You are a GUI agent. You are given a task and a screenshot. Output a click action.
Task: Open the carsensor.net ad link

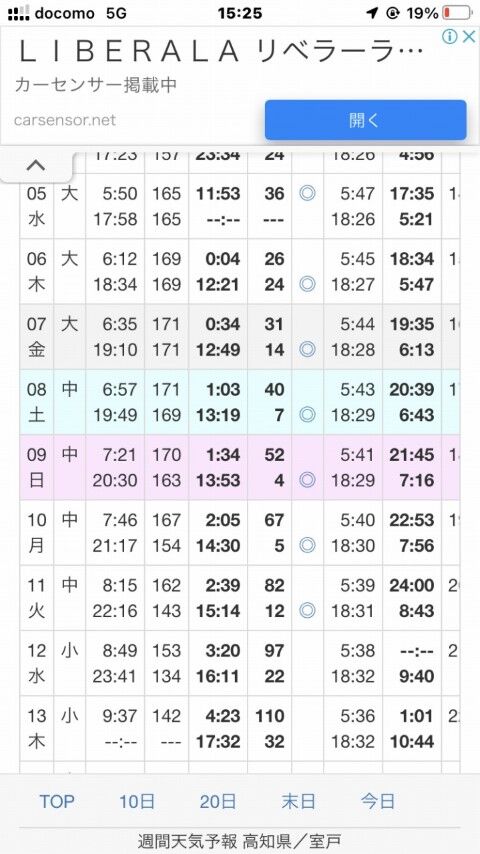click(65, 120)
